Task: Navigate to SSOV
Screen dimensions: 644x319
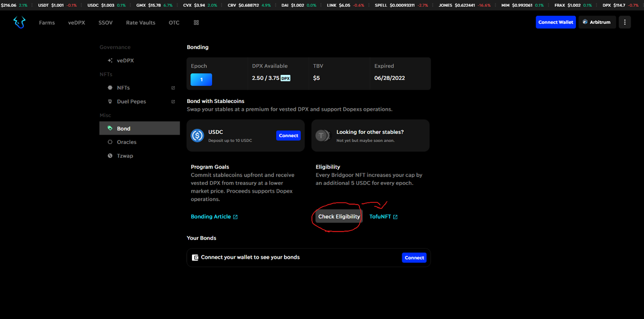Action: tap(105, 23)
